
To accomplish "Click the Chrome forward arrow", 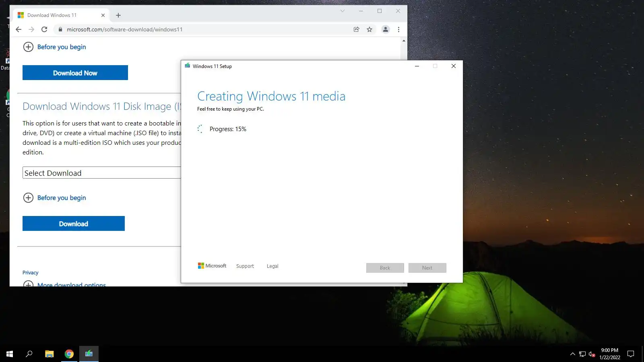I will pos(31,29).
